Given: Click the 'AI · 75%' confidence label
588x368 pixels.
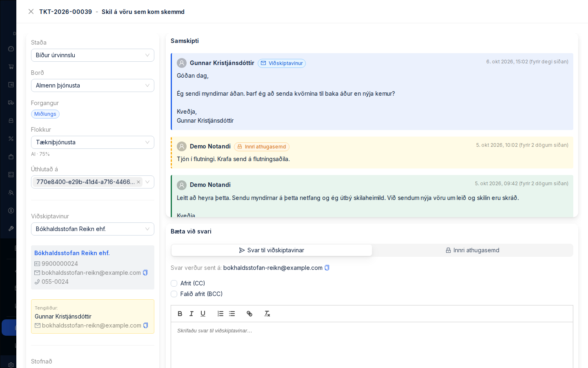Looking at the screenshot, I should point(40,154).
